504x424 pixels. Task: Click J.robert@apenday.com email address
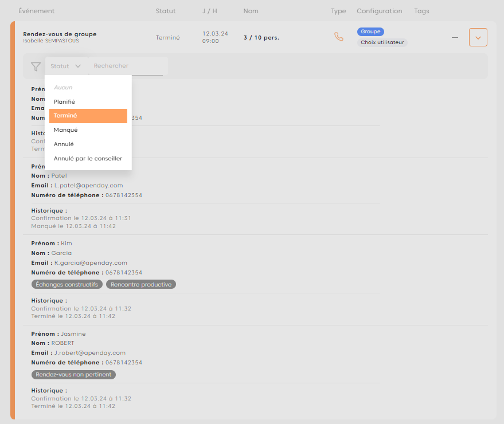89,353
